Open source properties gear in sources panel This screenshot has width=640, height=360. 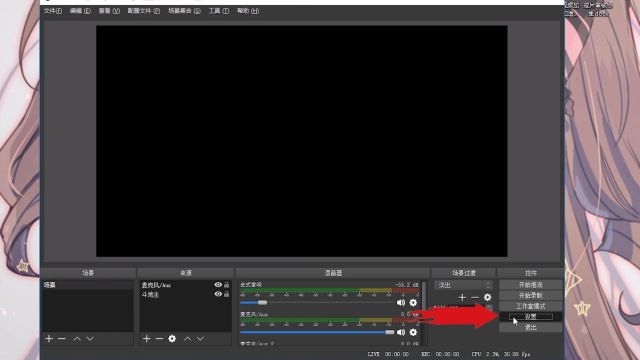point(172,339)
